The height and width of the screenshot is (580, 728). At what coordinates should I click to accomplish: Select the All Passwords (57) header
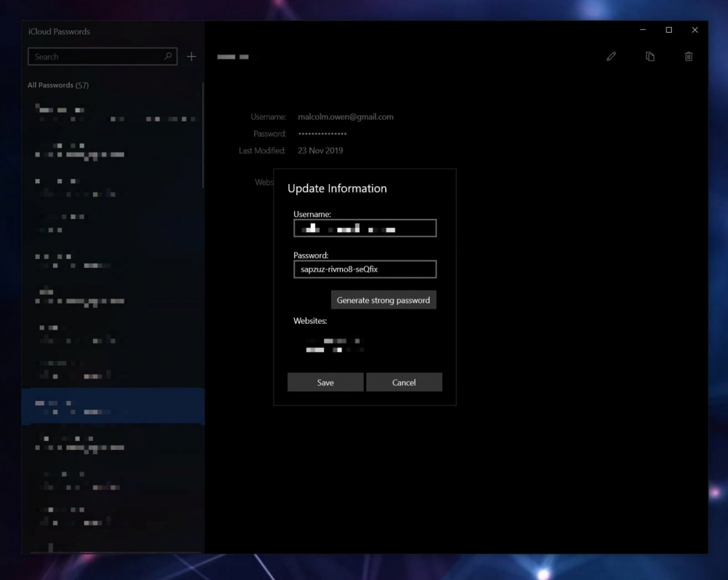click(58, 84)
